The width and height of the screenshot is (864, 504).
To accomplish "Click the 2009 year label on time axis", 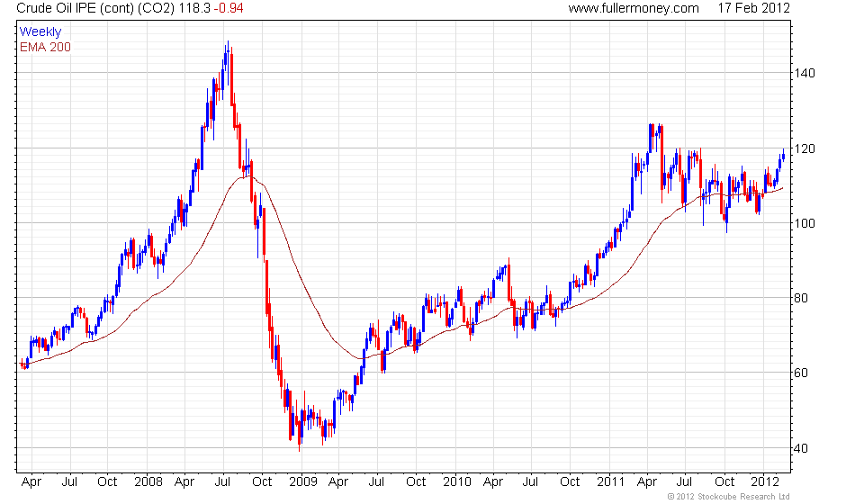I will (x=303, y=482).
